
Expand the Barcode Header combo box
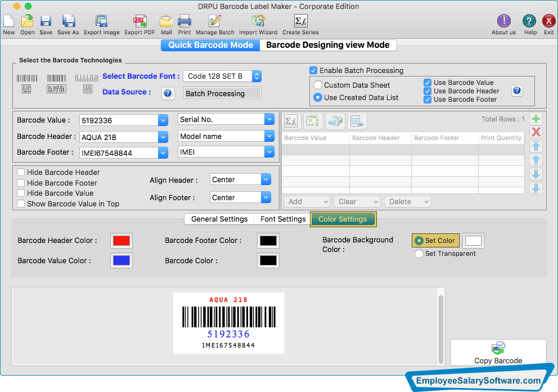pyautogui.click(x=163, y=137)
